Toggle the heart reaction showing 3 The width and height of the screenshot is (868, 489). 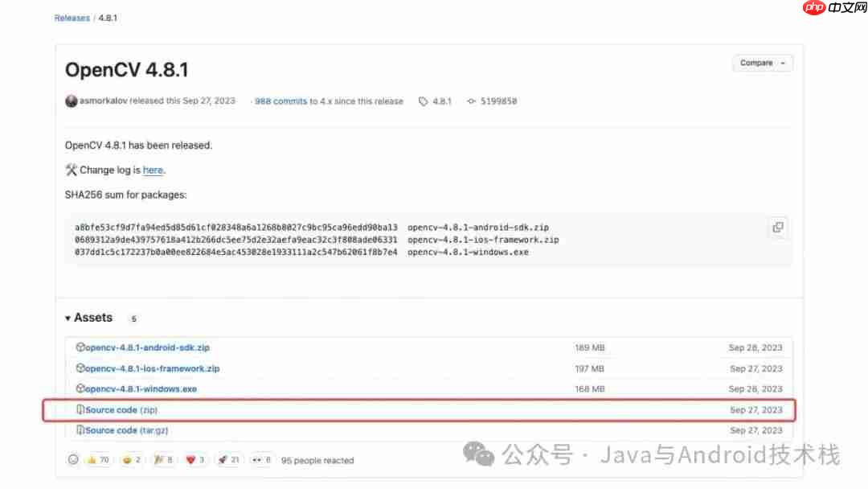(194, 459)
